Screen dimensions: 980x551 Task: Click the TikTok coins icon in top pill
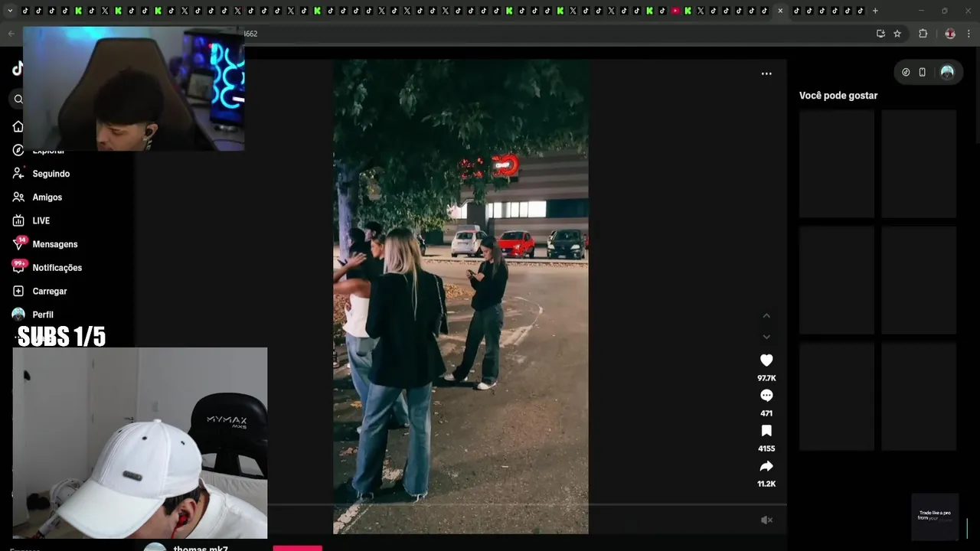pyautogui.click(x=906, y=72)
